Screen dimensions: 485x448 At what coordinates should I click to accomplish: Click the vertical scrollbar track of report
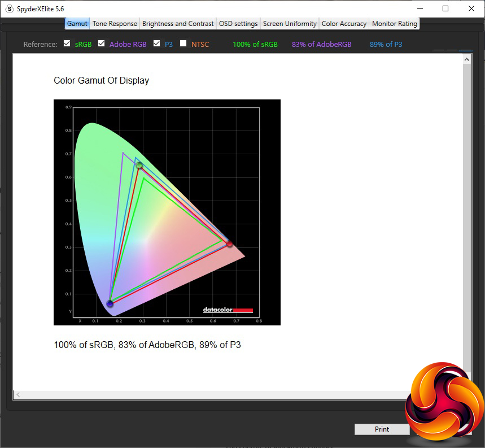pyautogui.click(x=467, y=226)
